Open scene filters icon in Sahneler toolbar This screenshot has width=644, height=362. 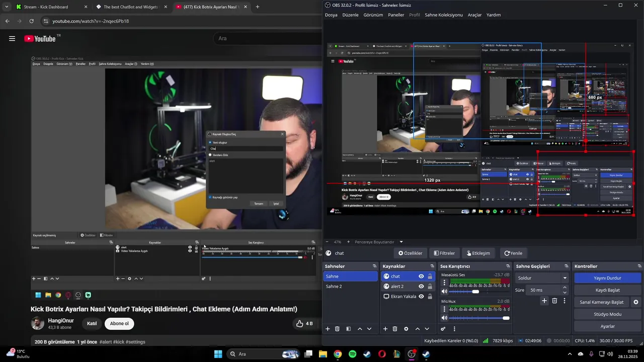click(x=348, y=329)
